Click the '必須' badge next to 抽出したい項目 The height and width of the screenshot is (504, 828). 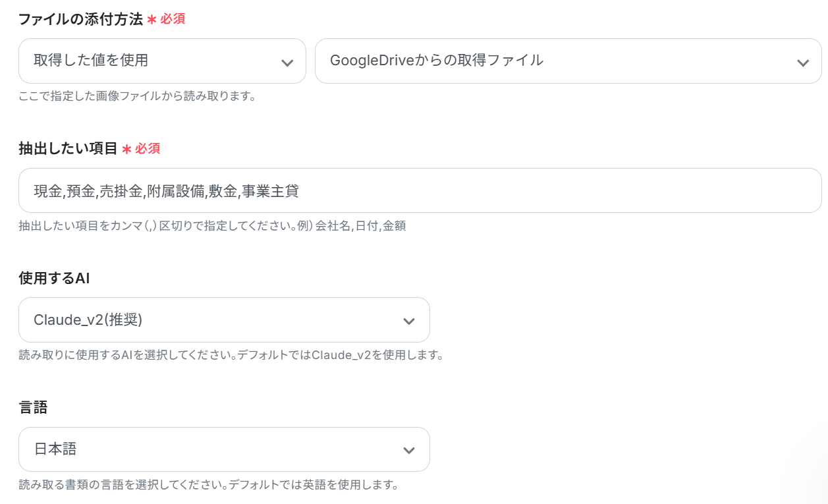coord(148,149)
